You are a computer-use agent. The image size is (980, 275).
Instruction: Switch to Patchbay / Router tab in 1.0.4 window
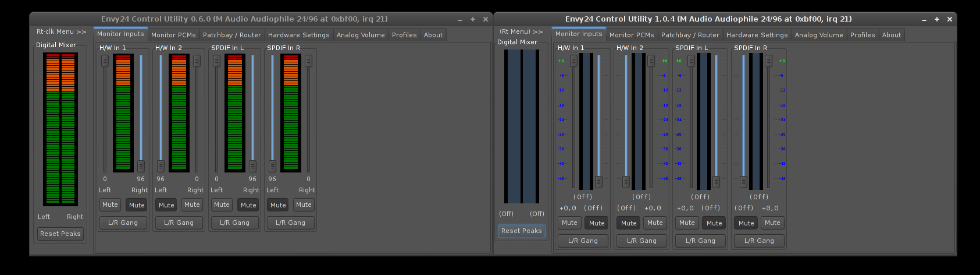(690, 35)
